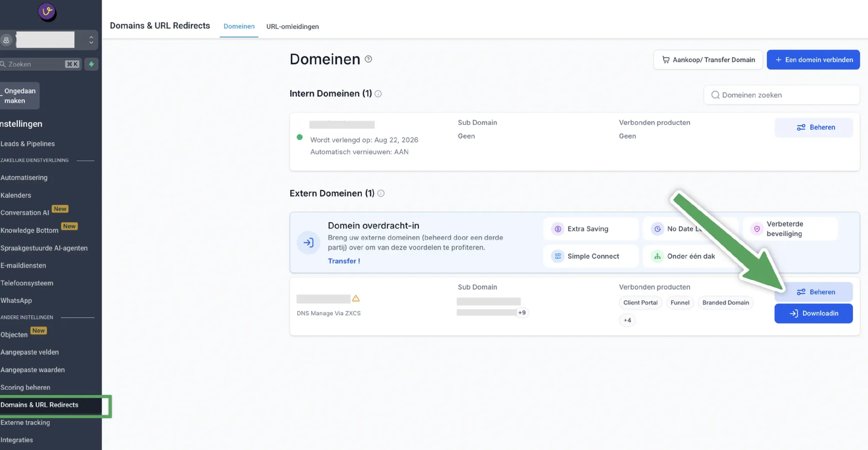Click info icon next to Intern Domeinen

[x=378, y=94]
